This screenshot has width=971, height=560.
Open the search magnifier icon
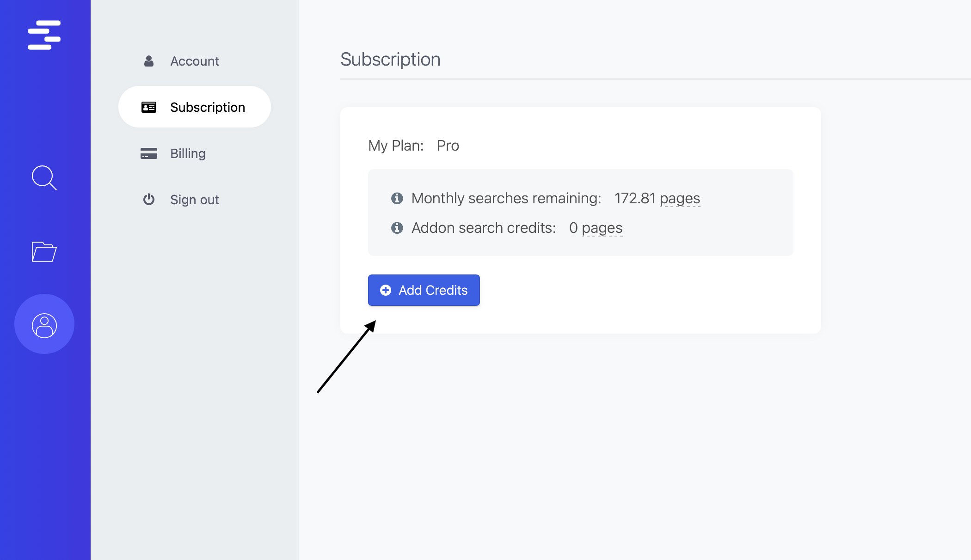(x=44, y=178)
